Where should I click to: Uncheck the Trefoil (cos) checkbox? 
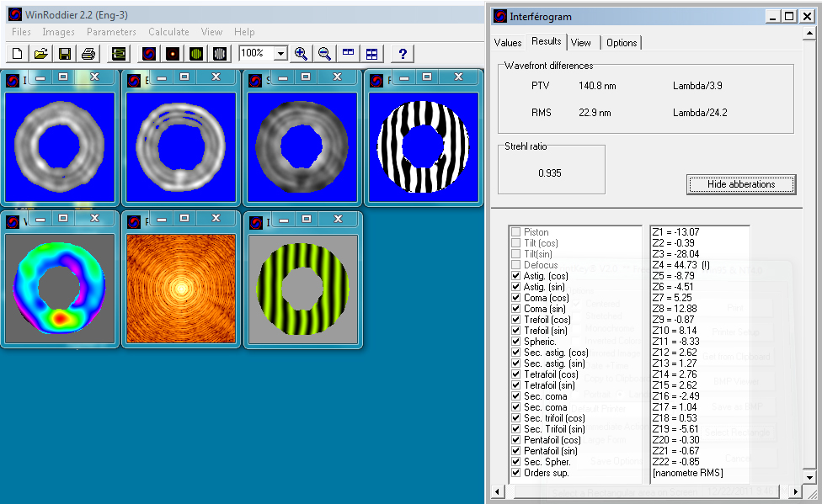click(515, 320)
